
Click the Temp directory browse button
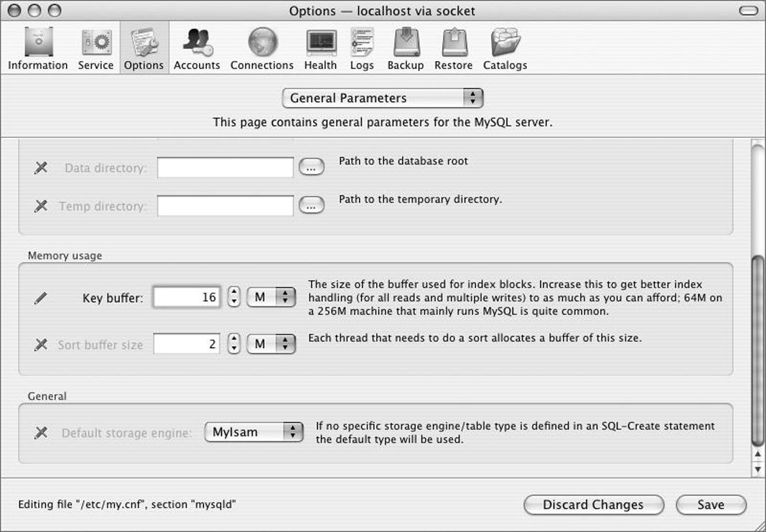pyautogui.click(x=311, y=205)
